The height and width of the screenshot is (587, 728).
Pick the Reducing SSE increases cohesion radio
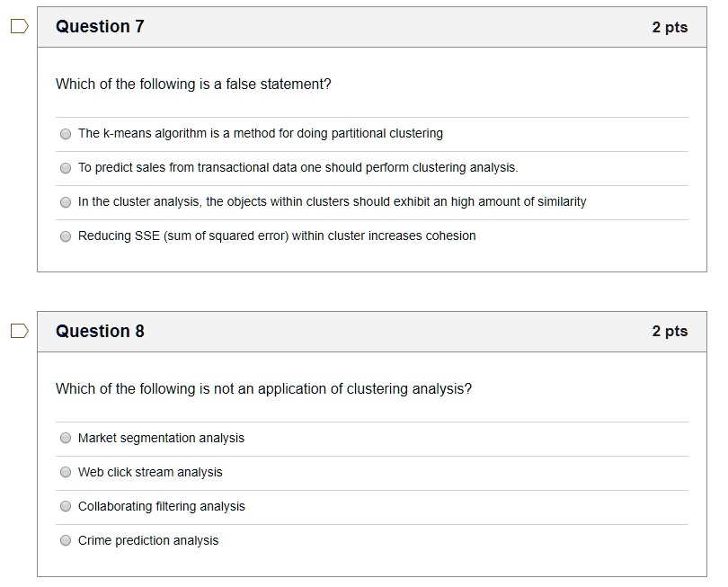click(66, 236)
